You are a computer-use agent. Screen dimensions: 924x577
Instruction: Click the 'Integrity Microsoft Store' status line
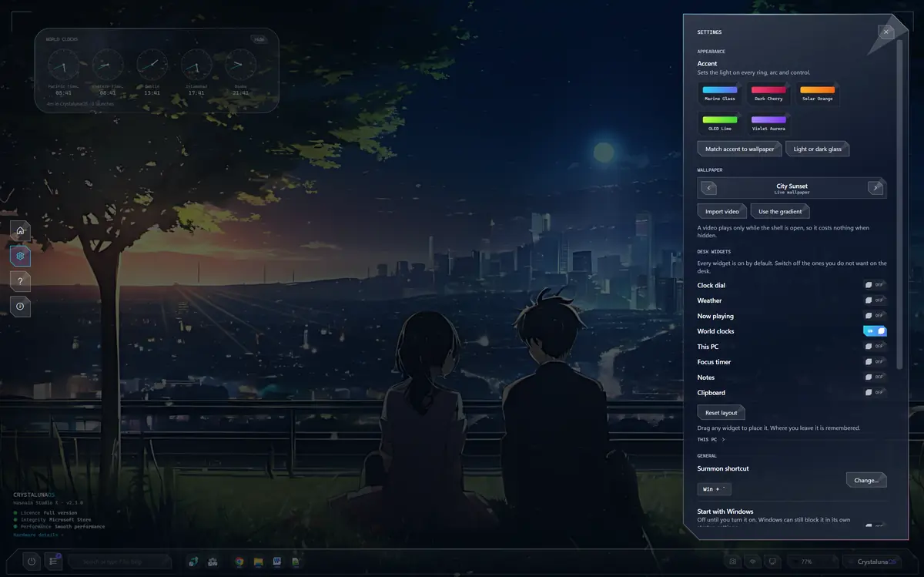pyautogui.click(x=52, y=520)
